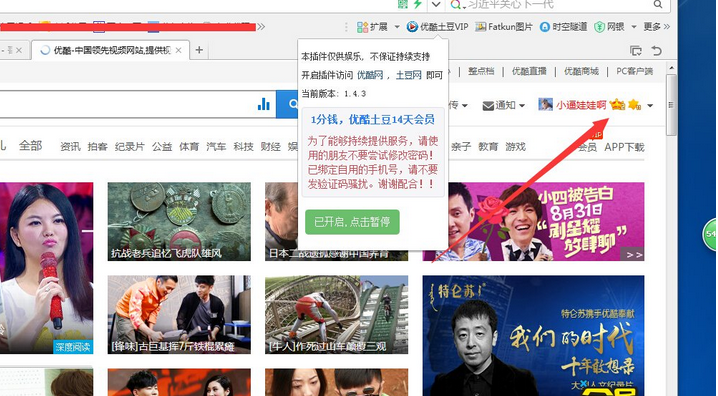
Task: Open the 抗战老兵追忆飞虎队雄风 video thumbnail
Action: 179,222
